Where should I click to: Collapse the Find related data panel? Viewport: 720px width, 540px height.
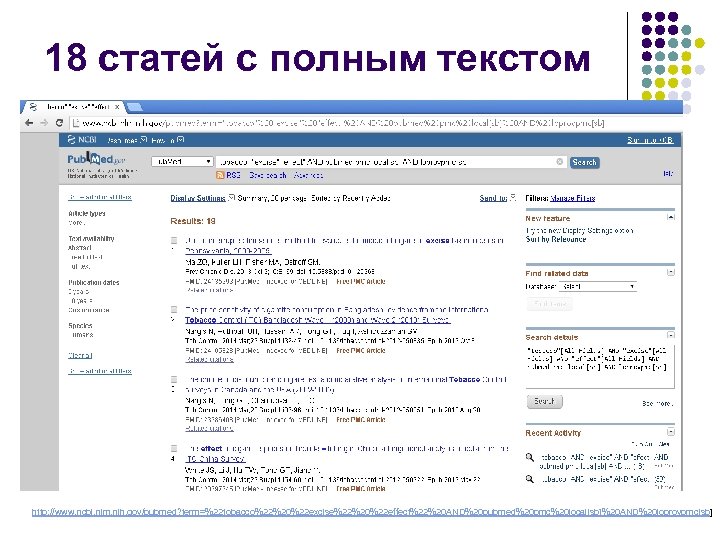click(670, 272)
